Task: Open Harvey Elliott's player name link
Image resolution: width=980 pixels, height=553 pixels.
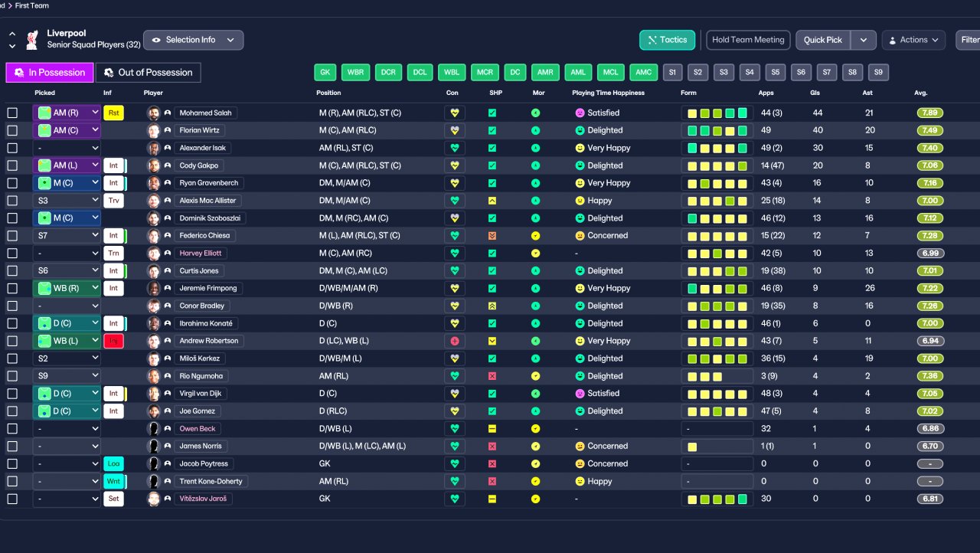Action: pos(201,253)
